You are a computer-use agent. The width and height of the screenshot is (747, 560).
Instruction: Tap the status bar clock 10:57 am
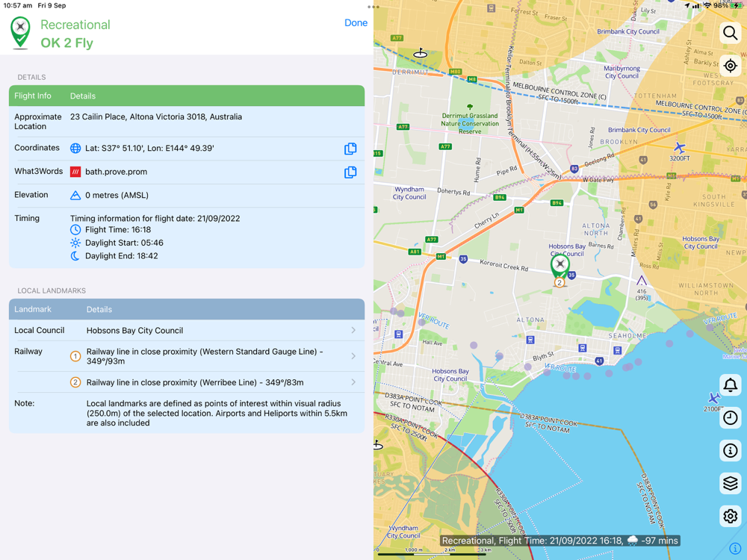(18, 5)
